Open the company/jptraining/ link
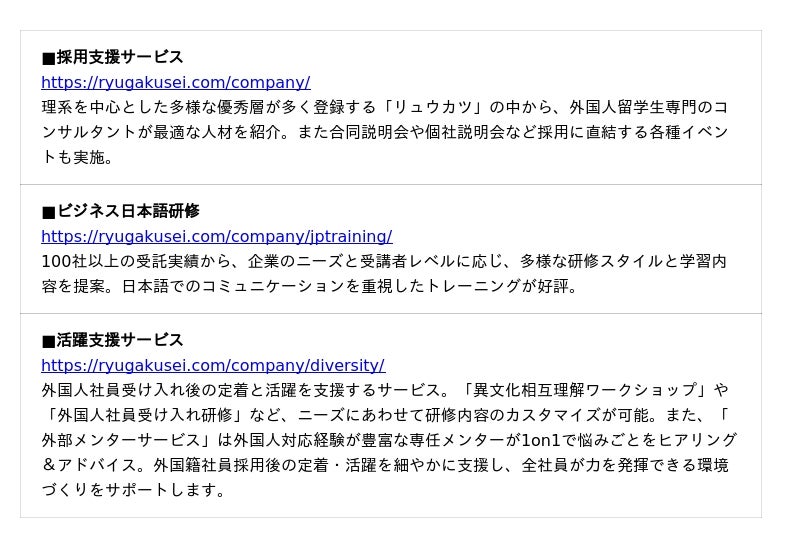800x548 pixels. (216, 236)
